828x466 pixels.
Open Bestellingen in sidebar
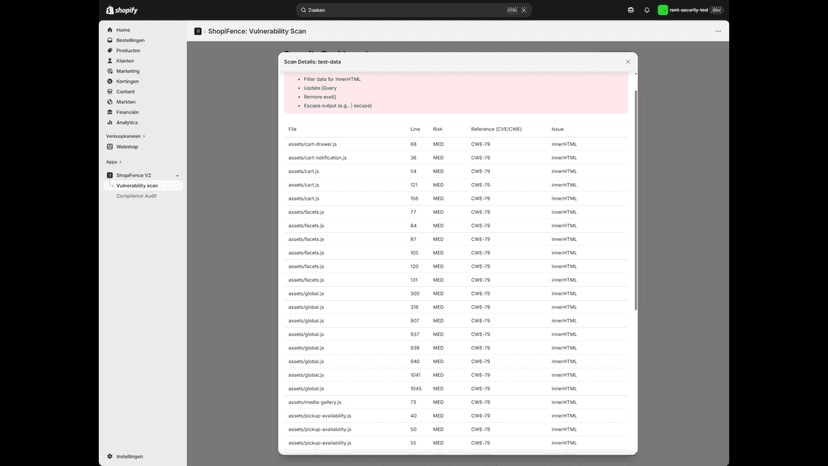pos(130,40)
